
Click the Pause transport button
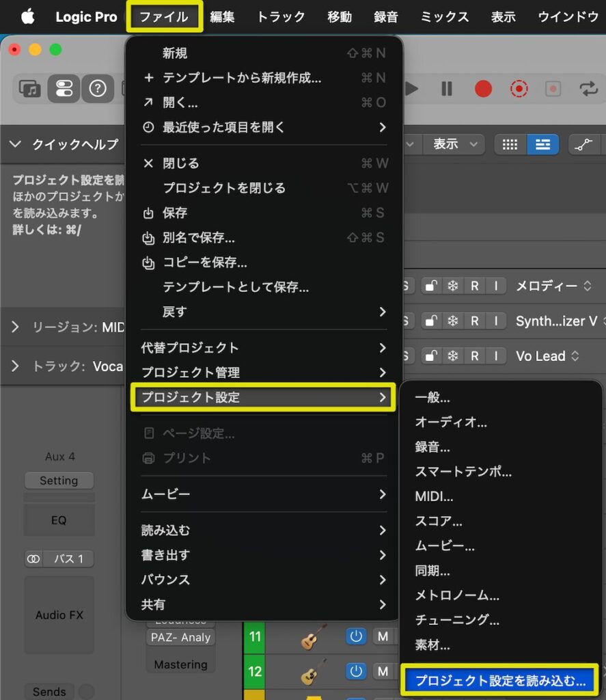tap(446, 88)
